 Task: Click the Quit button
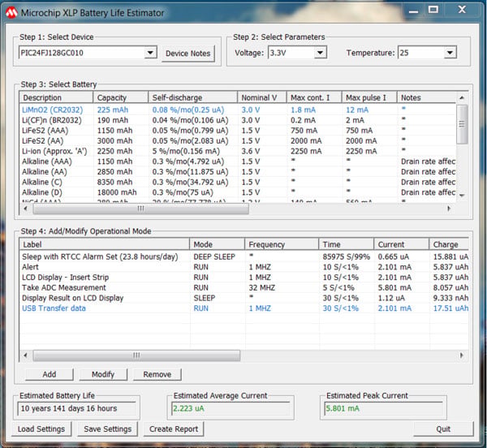[443, 429]
